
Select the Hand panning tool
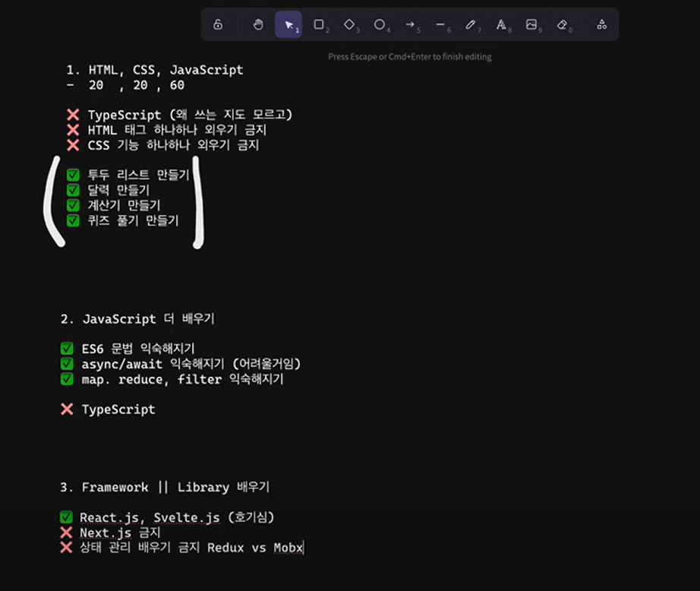click(258, 24)
